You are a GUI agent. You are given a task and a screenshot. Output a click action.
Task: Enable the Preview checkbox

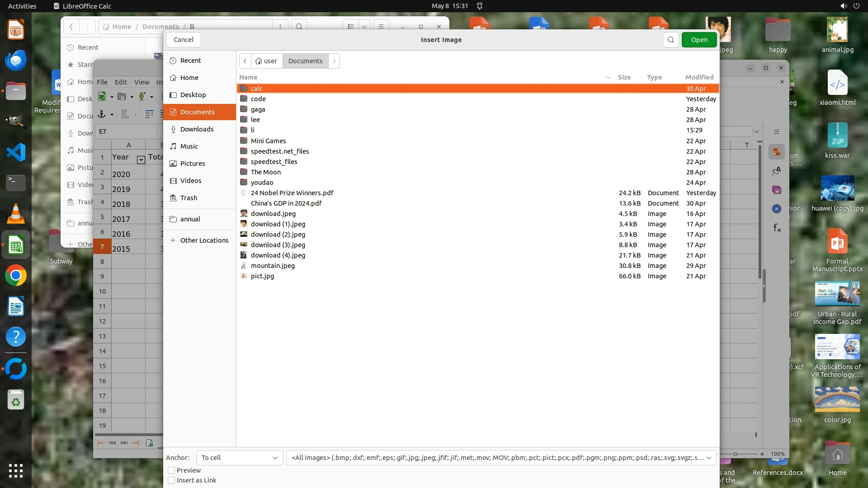coord(171,470)
